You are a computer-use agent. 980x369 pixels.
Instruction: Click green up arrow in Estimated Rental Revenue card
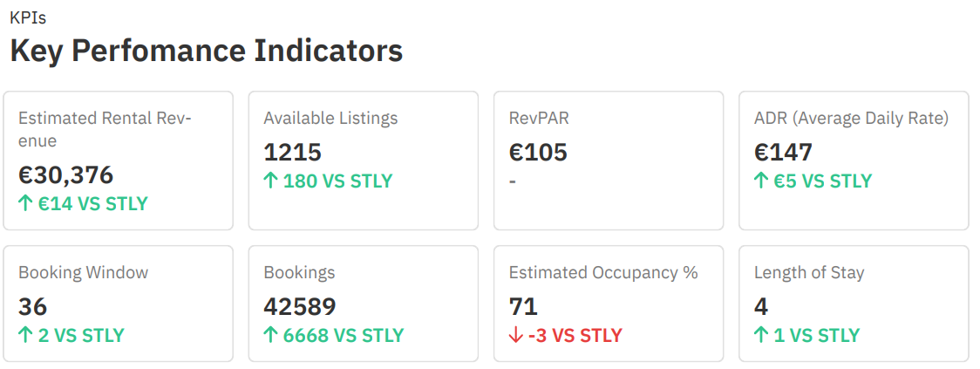pyautogui.click(x=25, y=204)
